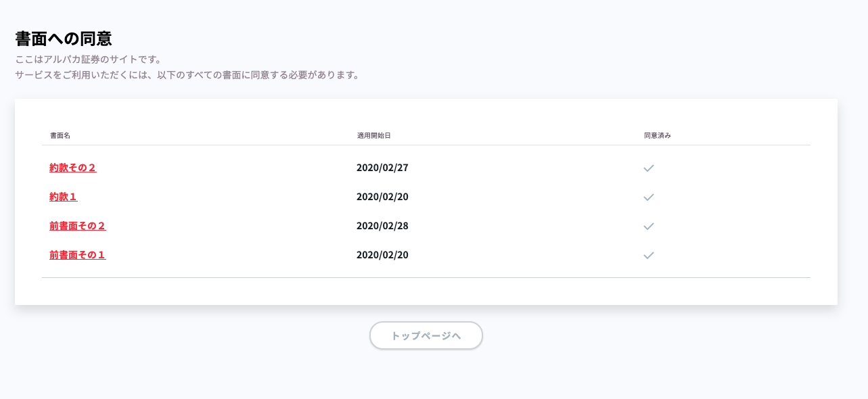Click the 前書面その1 agreed checkmark
The height and width of the screenshot is (399, 868).
coord(648,255)
